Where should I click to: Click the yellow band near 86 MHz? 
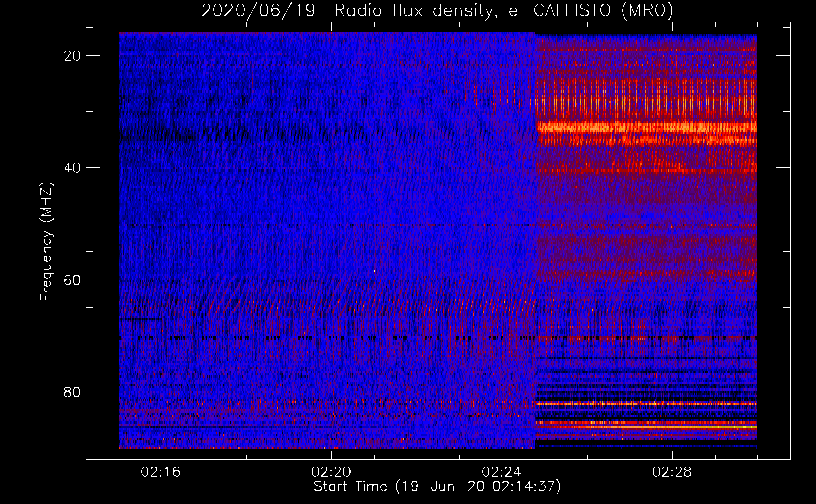(646, 426)
